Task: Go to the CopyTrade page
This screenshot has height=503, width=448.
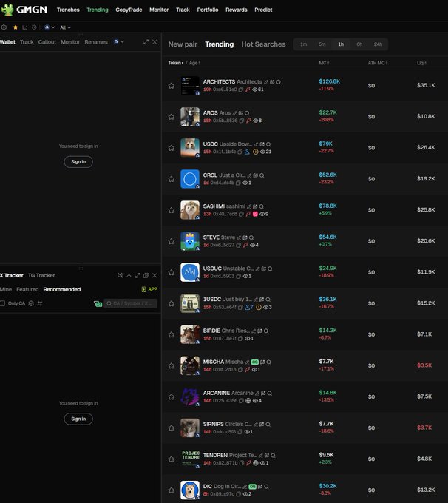Action: coord(129,10)
